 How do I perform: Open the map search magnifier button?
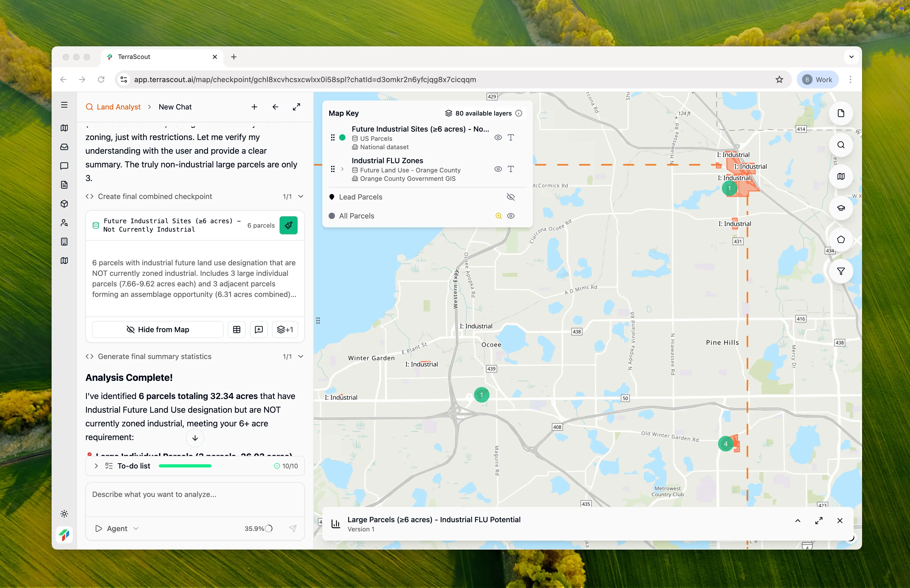tap(840, 145)
